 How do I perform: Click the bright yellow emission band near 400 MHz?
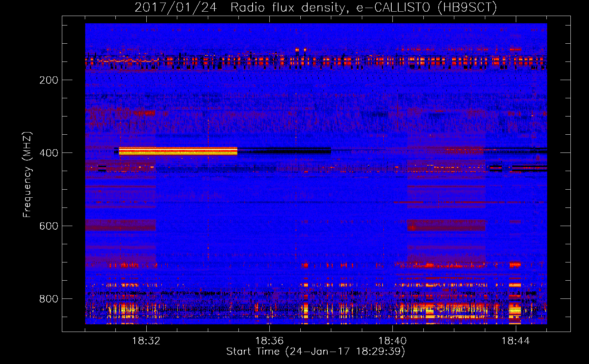[x=178, y=151]
